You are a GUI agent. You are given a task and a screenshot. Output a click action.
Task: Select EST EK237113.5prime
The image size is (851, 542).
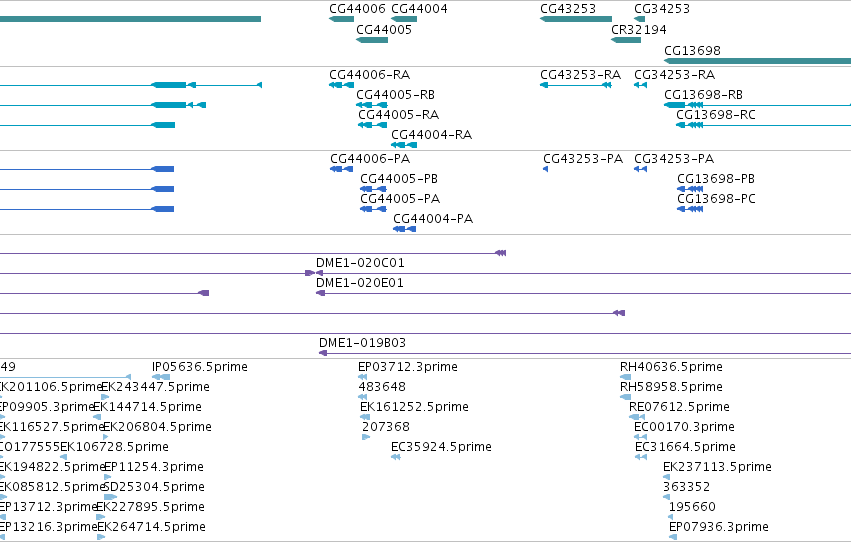[x=717, y=467]
